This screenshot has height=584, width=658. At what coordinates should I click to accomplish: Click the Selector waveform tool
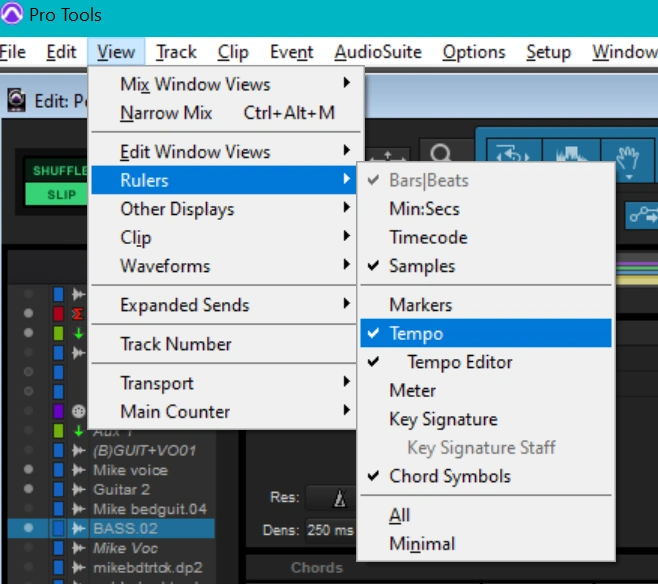[566, 155]
